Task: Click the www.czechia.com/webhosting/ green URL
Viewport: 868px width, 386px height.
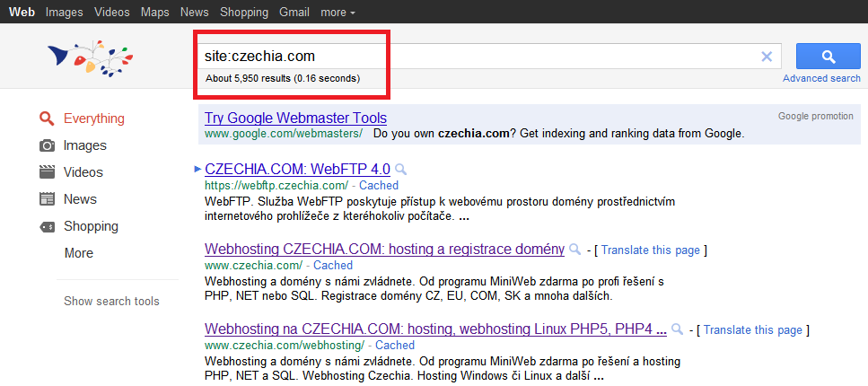Action: (x=285, y=345)
